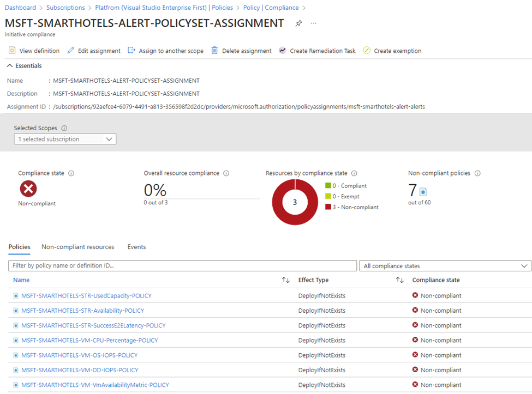Image resolution: width=532 pixels, height=394 pixels.
Task: Click the red Non-compliant state X icon
Action: click(28, 189)
